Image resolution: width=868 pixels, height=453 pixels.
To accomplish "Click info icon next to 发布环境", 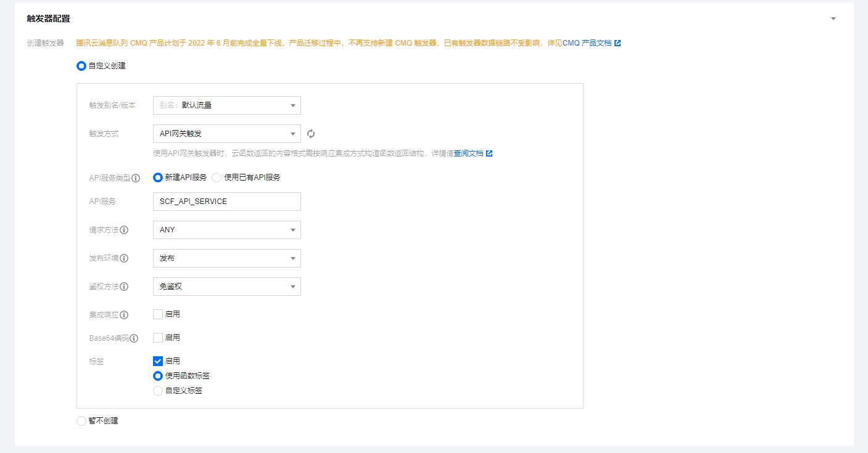I will (124, 258).
